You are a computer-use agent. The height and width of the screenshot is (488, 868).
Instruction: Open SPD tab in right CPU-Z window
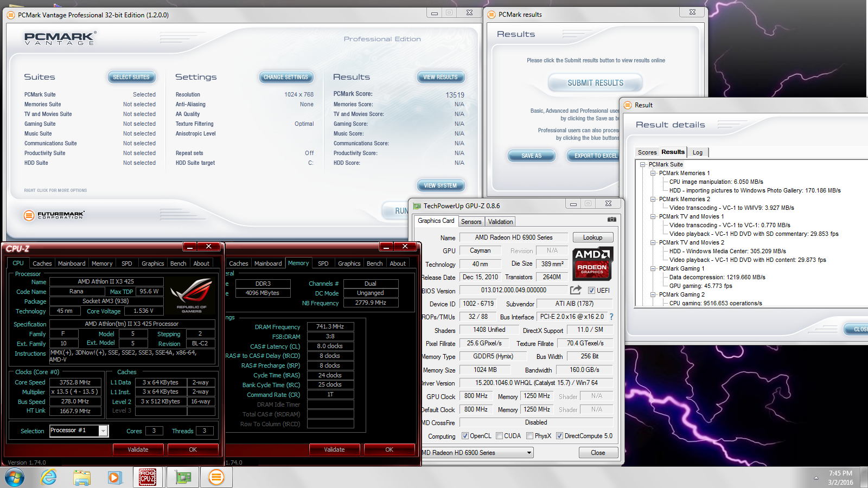point(323,264)
